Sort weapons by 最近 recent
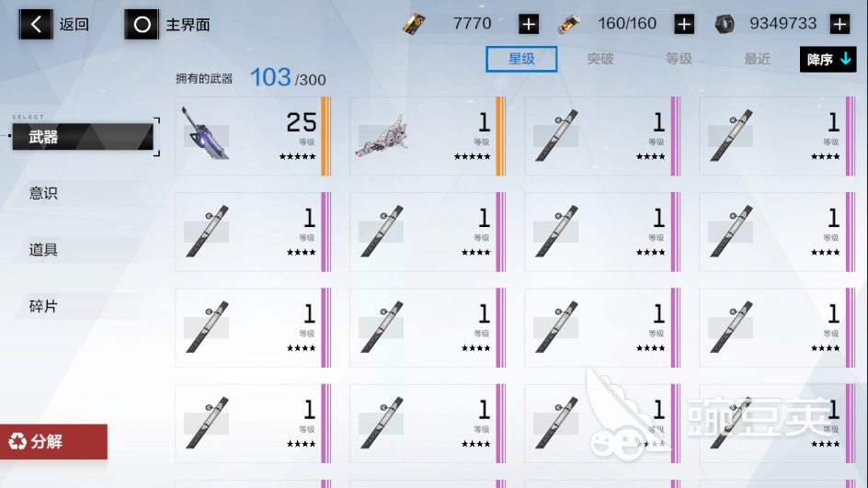The width and height of the screenshot is (868, 488). tap(758, 59)
